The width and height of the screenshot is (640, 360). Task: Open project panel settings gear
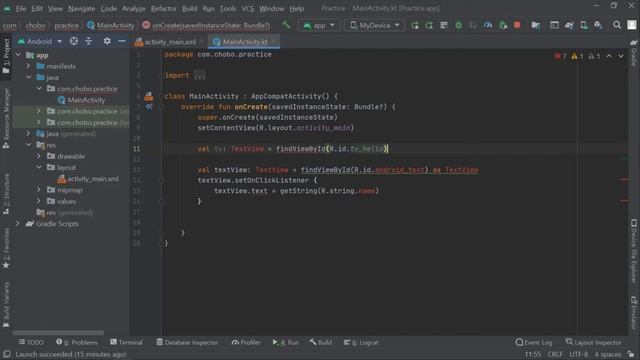coord(107,41)
